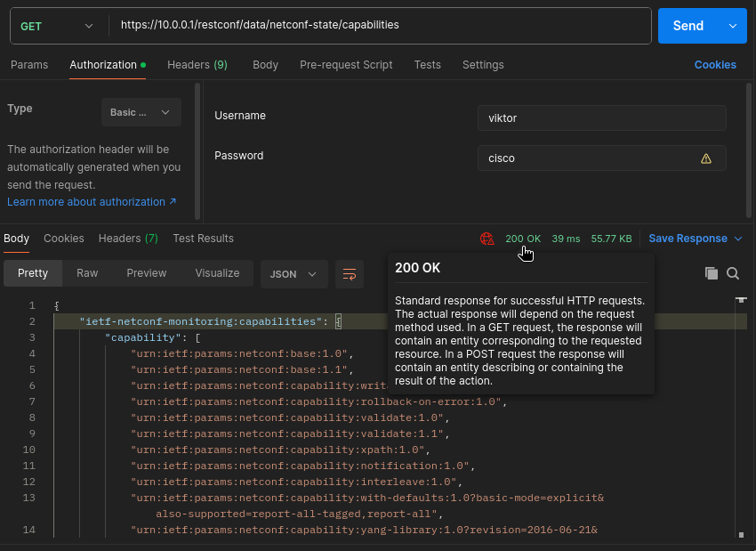Open the request Body tab
This screenshot has height=551, width=756.
265,65
